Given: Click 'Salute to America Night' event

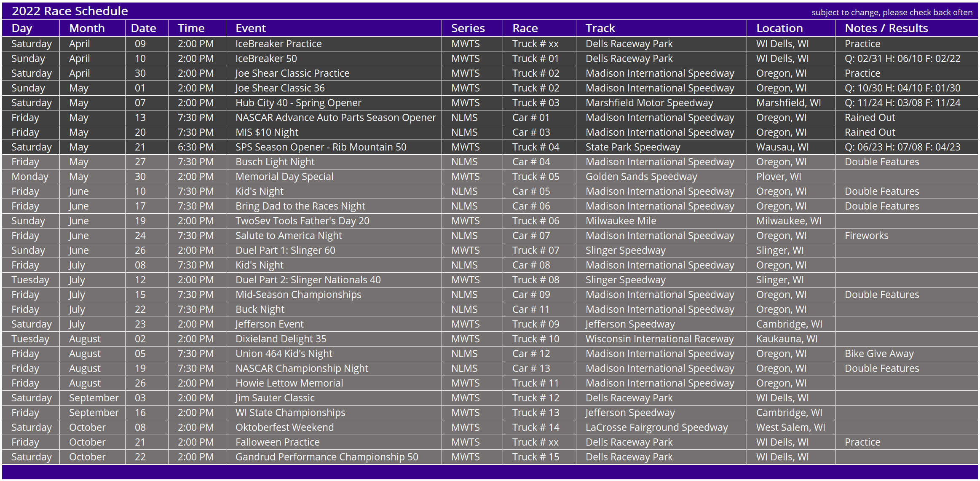Looking at the screenshot, I should [x=289, y=236].
